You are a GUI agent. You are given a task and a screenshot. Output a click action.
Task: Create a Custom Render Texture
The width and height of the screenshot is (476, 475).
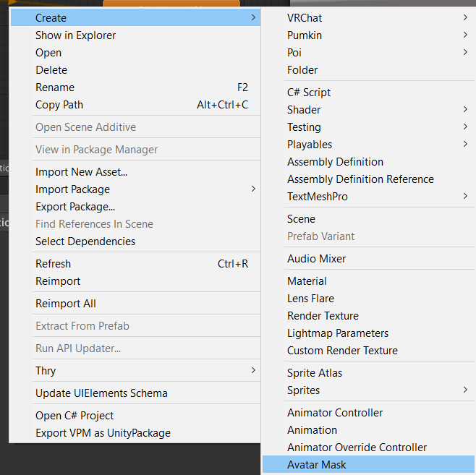(368, 351)
